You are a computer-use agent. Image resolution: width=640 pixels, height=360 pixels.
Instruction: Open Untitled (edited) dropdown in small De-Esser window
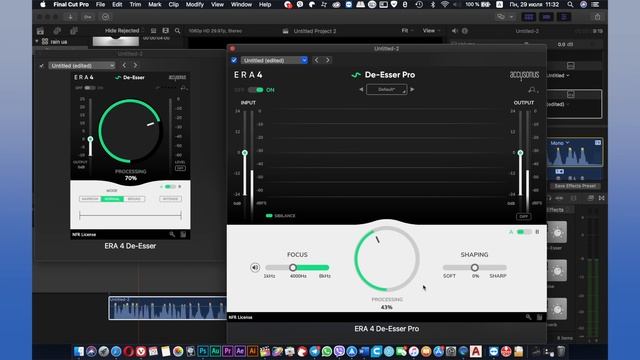[82, 65]
